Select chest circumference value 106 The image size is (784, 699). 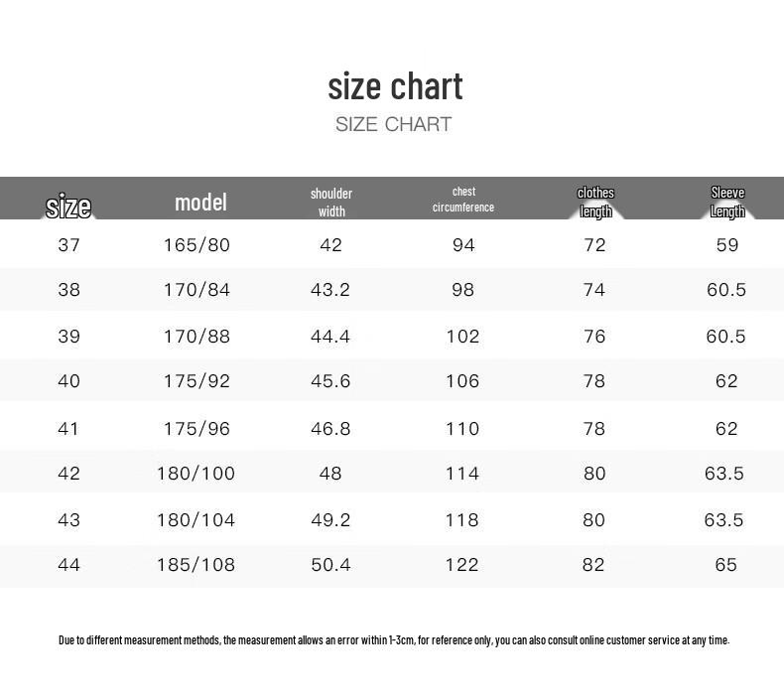462,381
